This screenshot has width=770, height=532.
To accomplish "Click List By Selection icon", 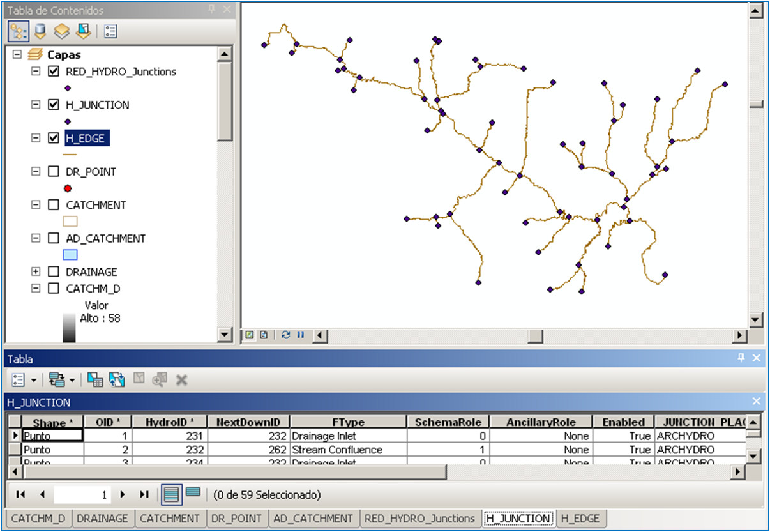I will point(83,31).
